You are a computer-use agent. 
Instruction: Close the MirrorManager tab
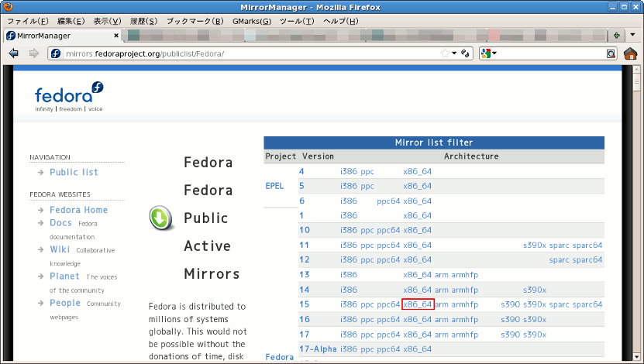[115, 36]
